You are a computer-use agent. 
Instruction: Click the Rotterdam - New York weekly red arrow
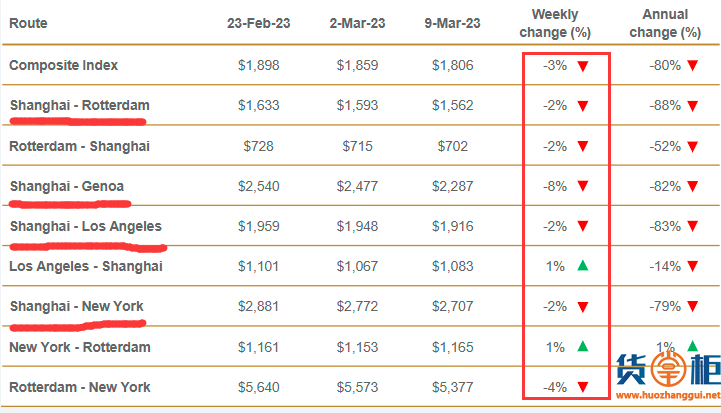[x=582, y=387]
